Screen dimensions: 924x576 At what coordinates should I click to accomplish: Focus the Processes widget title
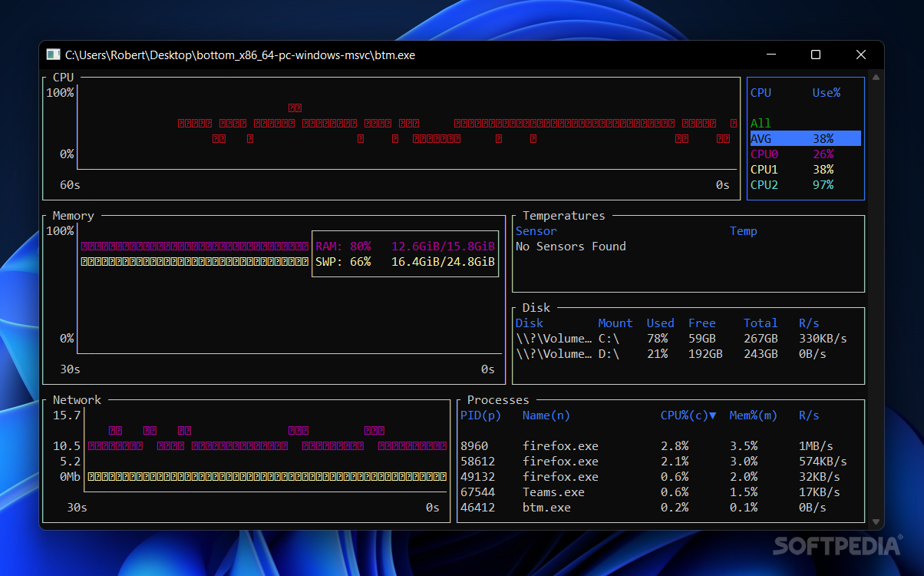point(498,400)
